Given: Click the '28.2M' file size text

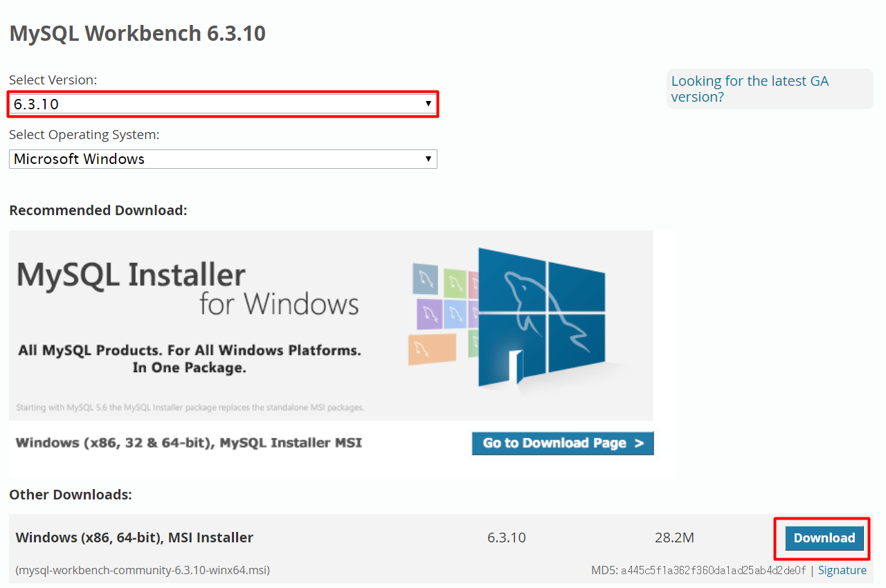Looking at the screenshot, I should (674, 538).
